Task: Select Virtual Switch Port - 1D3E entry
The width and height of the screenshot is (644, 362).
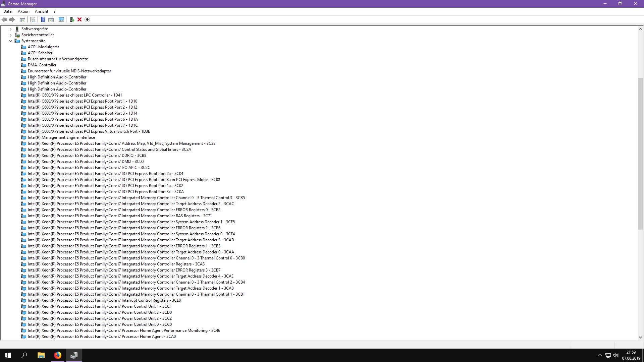Action: pyautogui.click(x=89, y=131)
